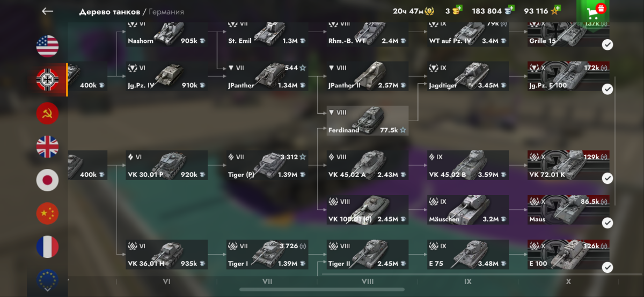Expand more nations with the down chevron

click(x=47, y=288)
